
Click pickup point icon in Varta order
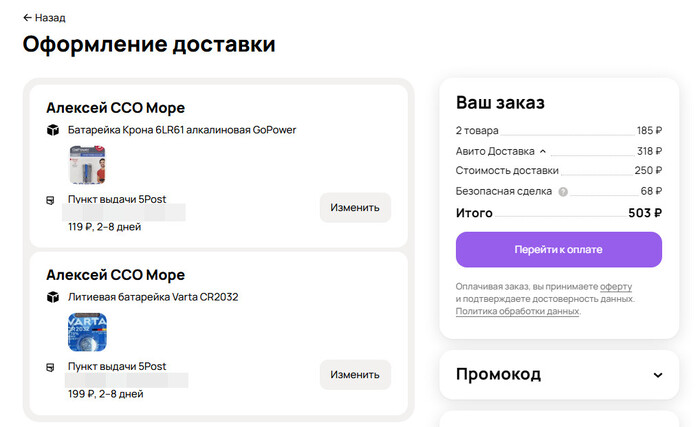[52, 367]
